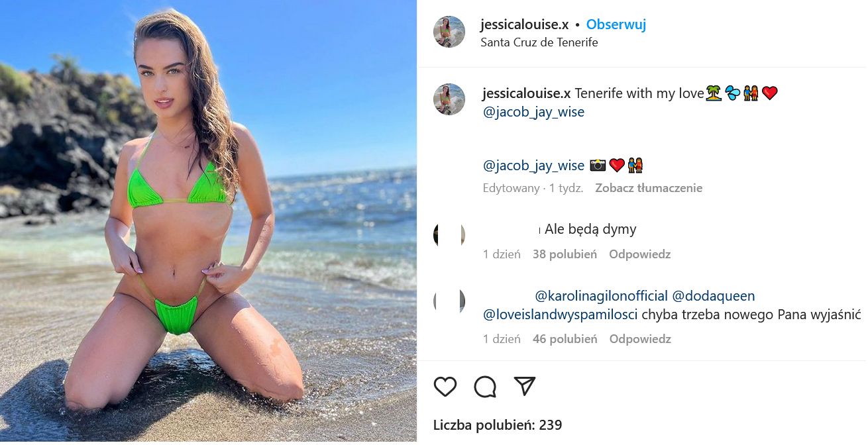Open avatar of commenter tagging karolinagilonofficial

click(449, 302)
